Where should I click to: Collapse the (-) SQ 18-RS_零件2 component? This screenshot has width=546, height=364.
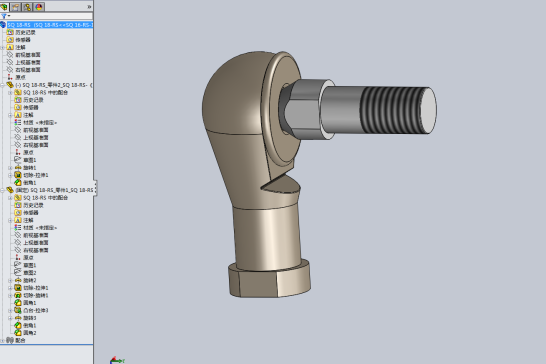2,85
